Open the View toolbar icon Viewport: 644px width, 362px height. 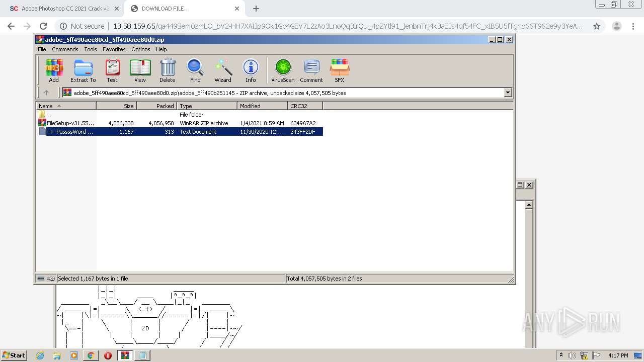click(x=140, y=70)
